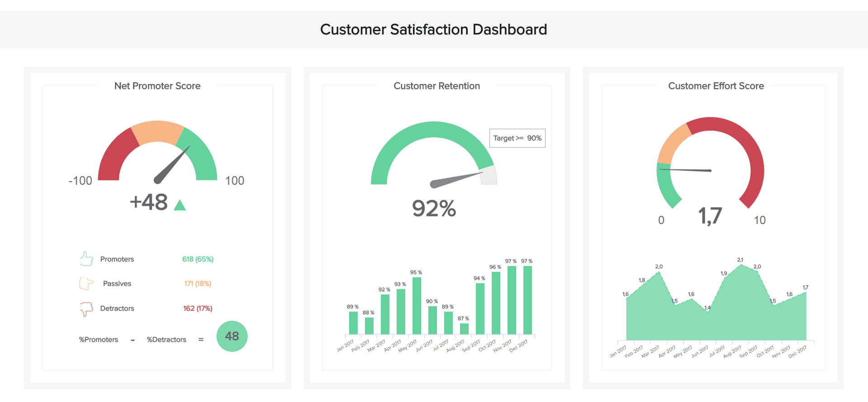Click the green circle showing 48
The height and width of the screenshot is (402, 868).
[x=232, y=336]
